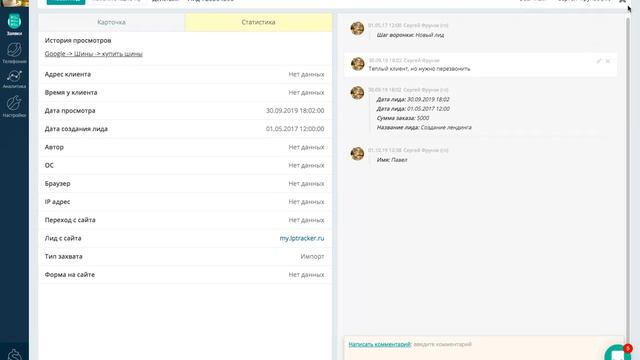Open the 'Google -> Шины -> купить шины' link
The width and height of the screenshot is (640, 360).
[x=93, y=53]
